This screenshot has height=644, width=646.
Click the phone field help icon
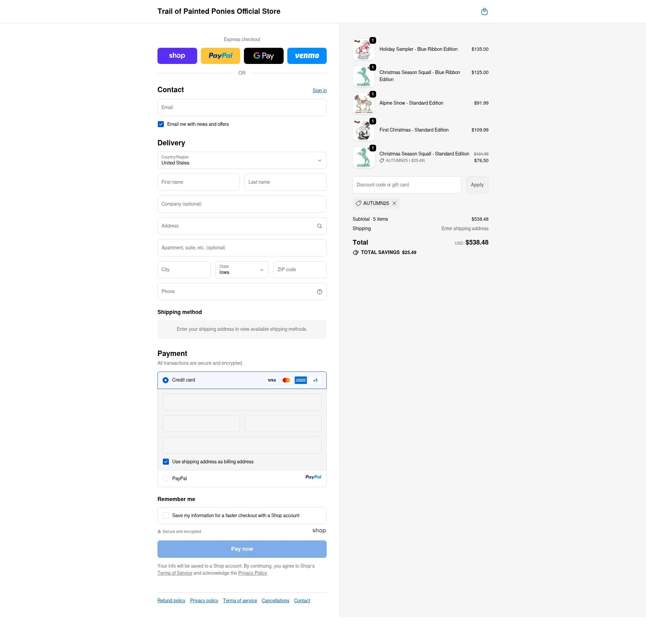coord(319,292)
